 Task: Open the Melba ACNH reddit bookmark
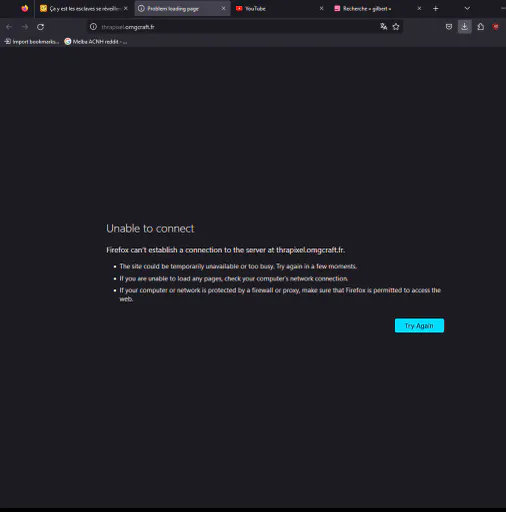[96, 42]
